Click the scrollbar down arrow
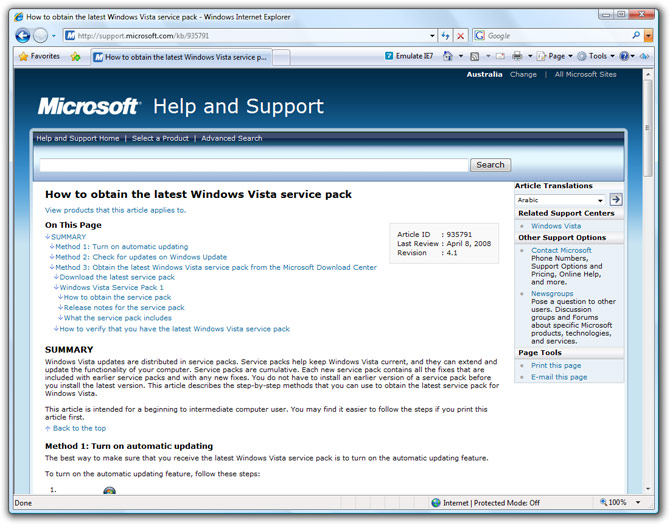The width and height of the screenshot is (670, 525). pyautogui.click(x=648, y=489)
